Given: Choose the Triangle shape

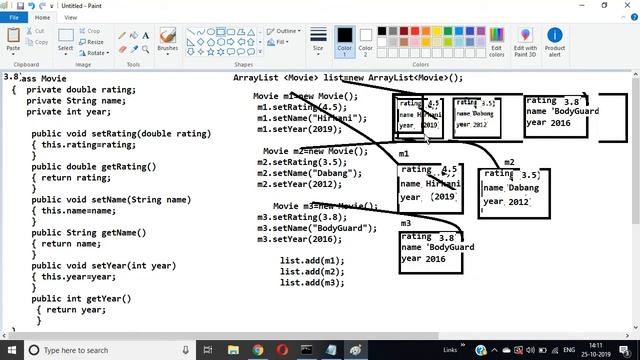Looking at the screenshot, I should (x=251, y=32).
